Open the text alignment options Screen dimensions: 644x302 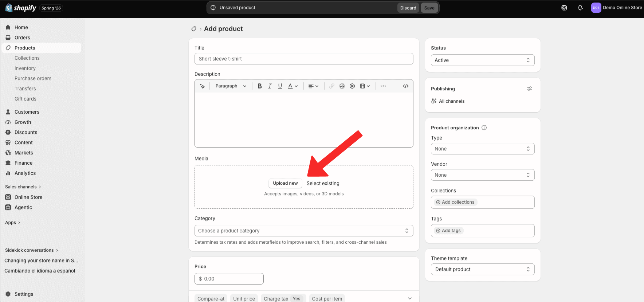[x=313, y=86]
